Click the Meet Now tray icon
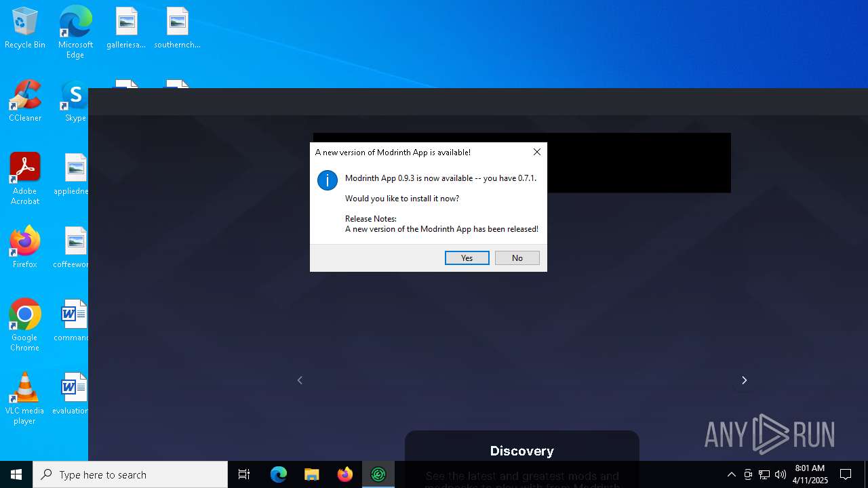The width and height of the screenshot is (868, 488). pyautogui.click(x=748, y=474)
